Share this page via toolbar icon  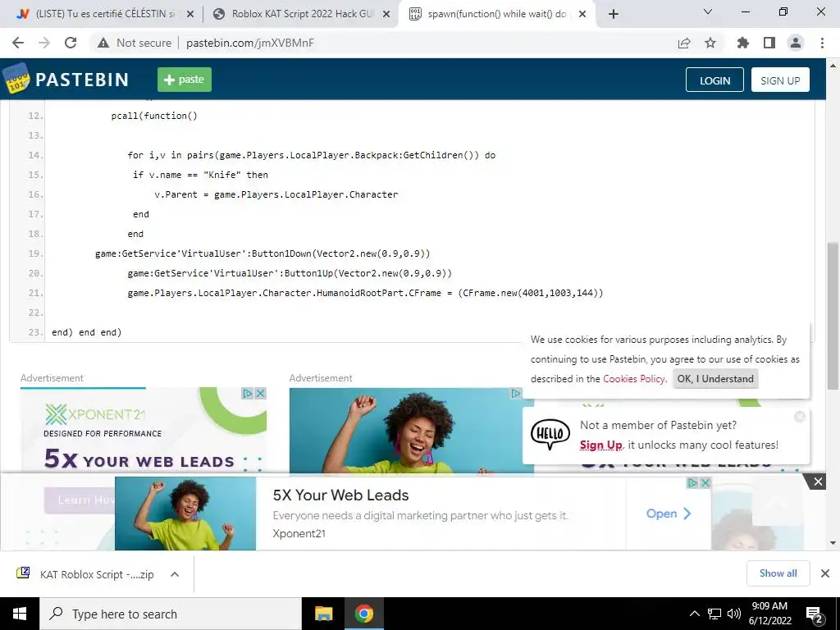[684, 43]
